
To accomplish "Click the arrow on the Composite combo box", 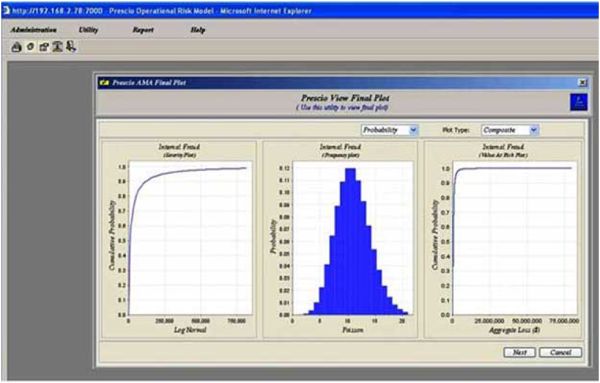I will [x=533, y=130].
